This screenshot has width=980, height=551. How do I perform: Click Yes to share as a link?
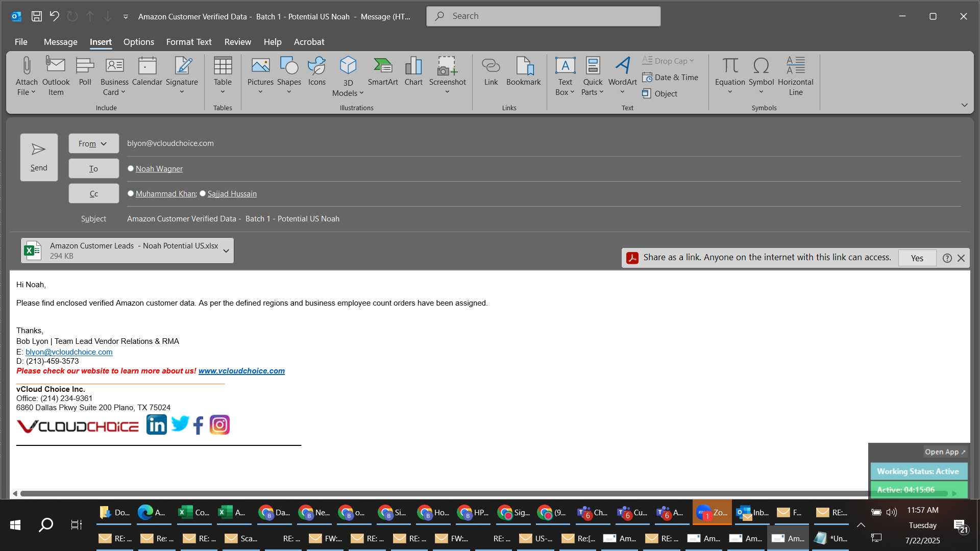917,258
